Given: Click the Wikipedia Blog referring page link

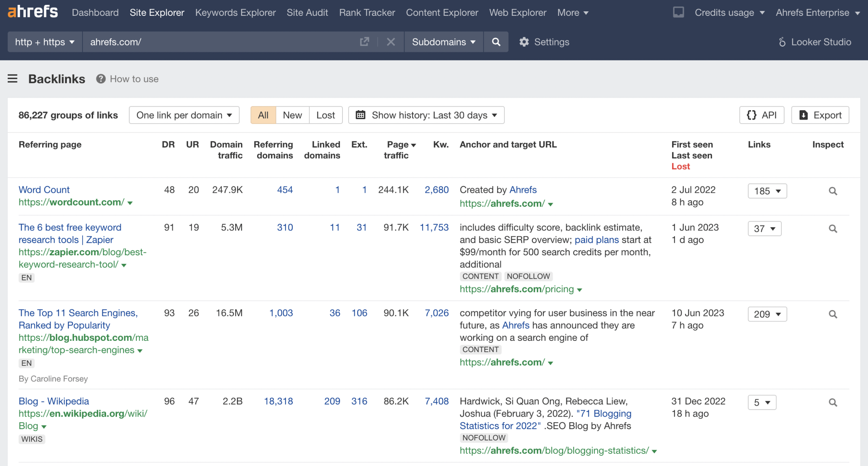Looking at the screenshot, I should (53, 401).
